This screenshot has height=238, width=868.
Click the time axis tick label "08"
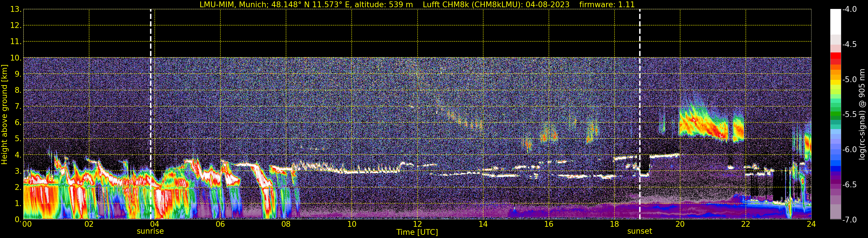(286, 224)
